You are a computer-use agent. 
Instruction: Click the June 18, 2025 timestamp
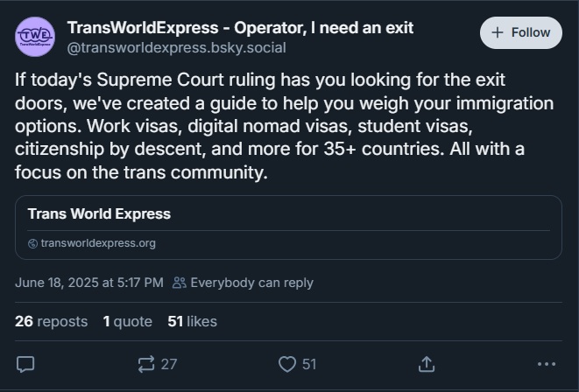click(89, 283)
